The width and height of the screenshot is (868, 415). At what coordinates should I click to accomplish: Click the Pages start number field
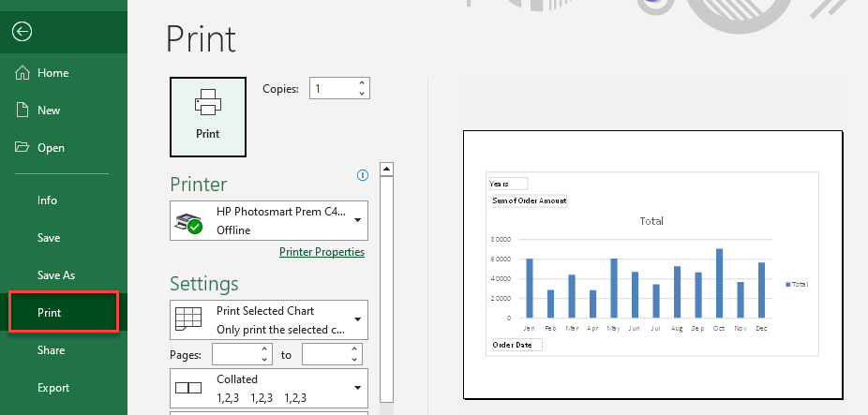coord(235,354)
